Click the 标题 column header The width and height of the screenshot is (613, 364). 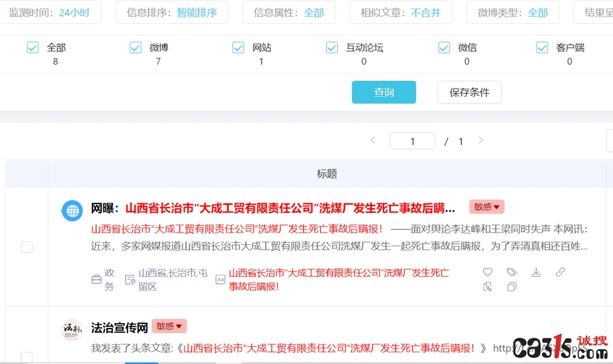pyautogui.click(x=327, y=173)
